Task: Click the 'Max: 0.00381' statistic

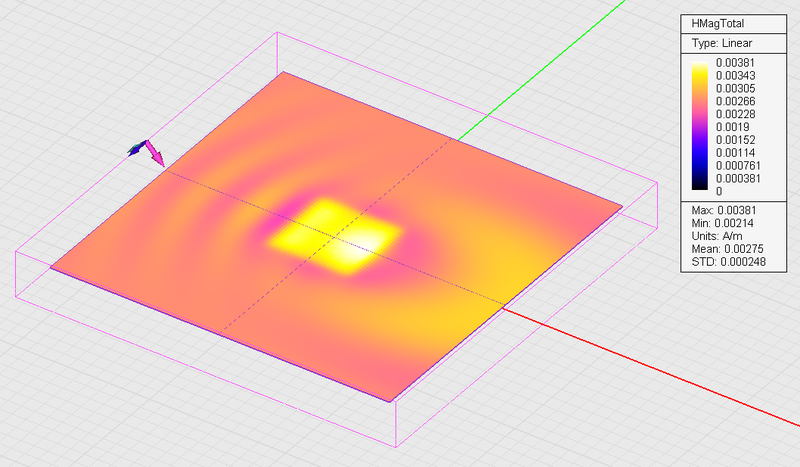Action: (724, 210)
